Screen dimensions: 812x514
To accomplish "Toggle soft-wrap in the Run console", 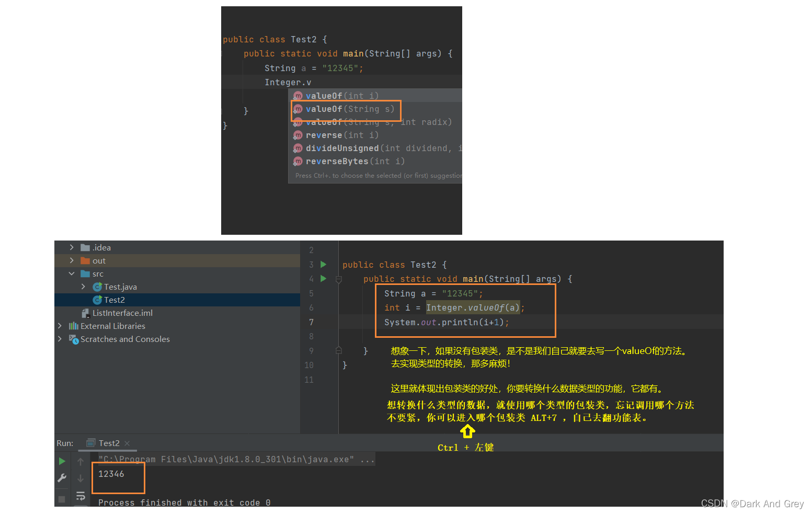I will pos(81,496).
